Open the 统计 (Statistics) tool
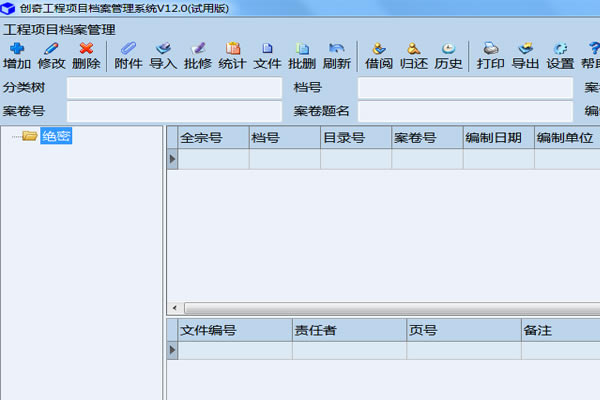 pyautogui.click(x=232, y=55)
